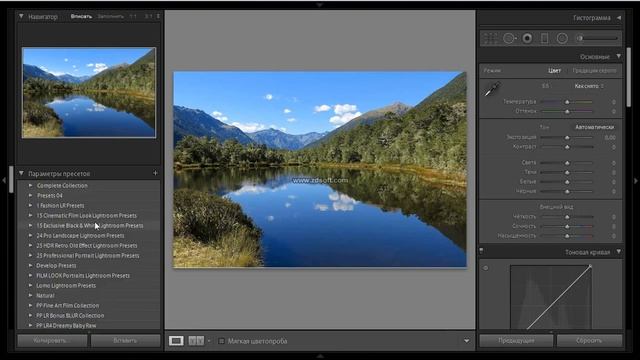
Task: Click the Предыдущие button
Action: [x=516, y=340]
